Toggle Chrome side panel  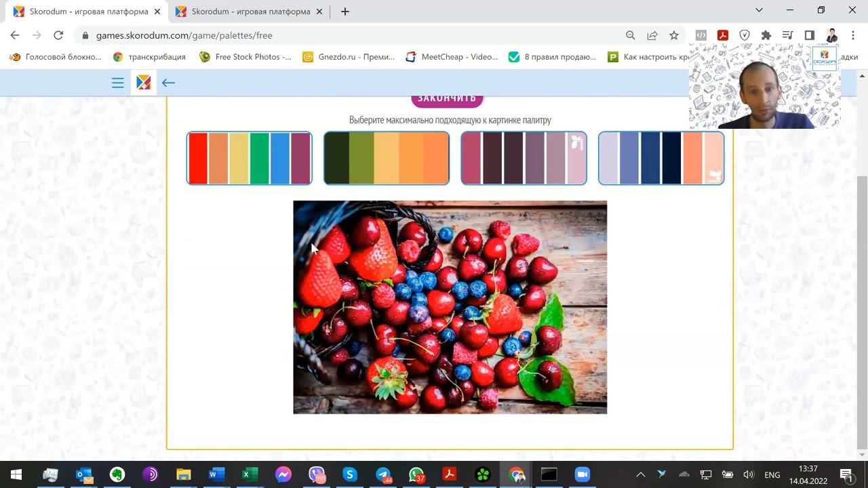[x=809, y=35]
